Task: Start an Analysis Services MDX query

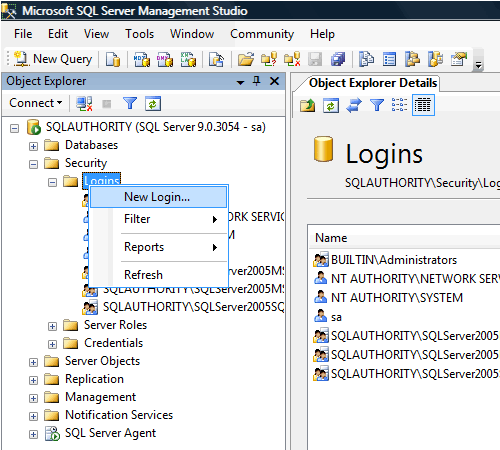Action: (142, 59)
